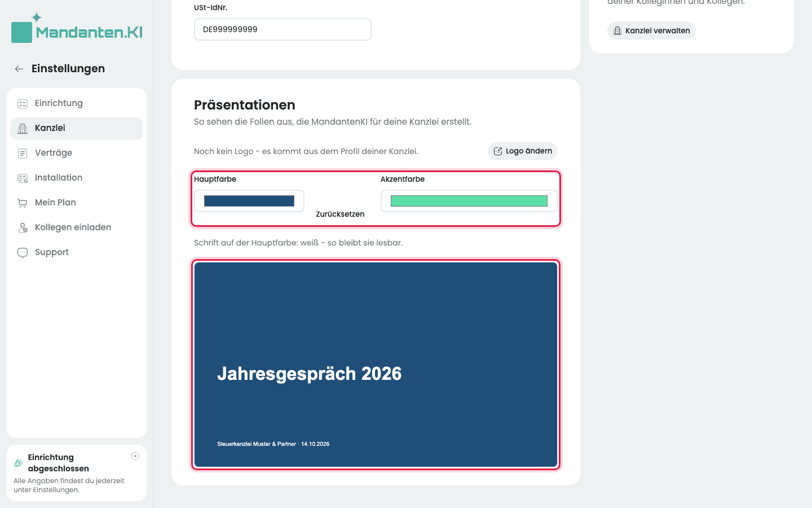Viewport: 812px width, 508px height.
Task: Click the Einstellungen heading
Action: point(68,69)
